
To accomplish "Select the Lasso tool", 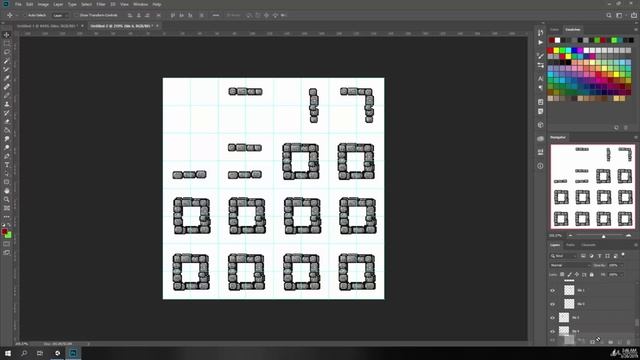I will pos(7,52).
